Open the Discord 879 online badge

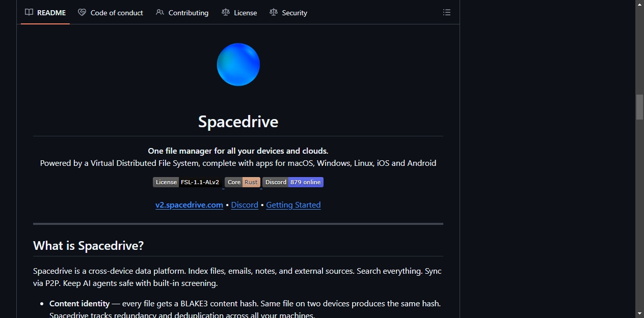(293, 182)
